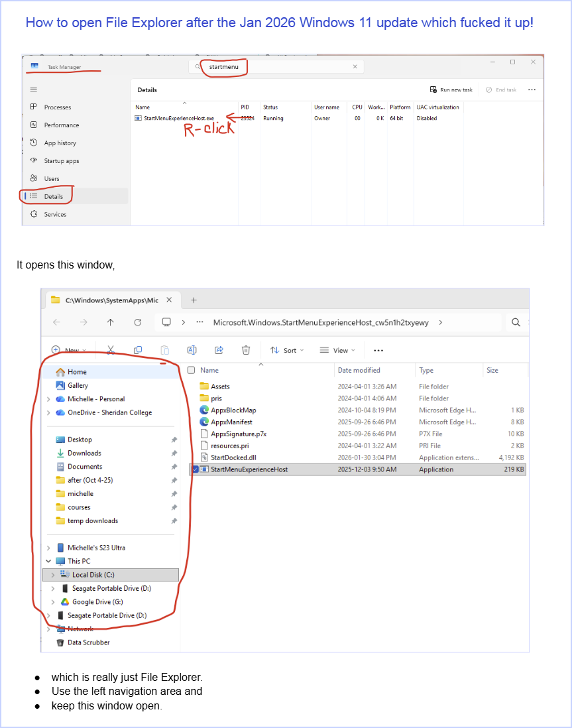
Task: Open Task Manager more options ellipsis
Action: click(532, 90)
